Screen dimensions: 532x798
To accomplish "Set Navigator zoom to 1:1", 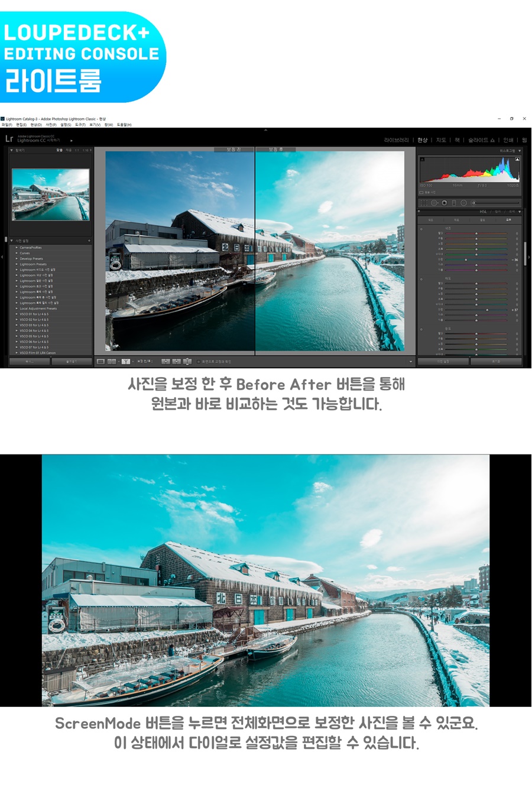I will tap(76, 150).
